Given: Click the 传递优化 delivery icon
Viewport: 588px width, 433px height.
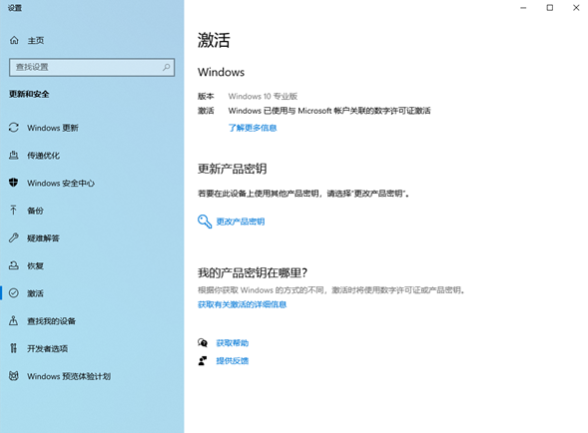Looking at the screenshot, I should (14, 155).
